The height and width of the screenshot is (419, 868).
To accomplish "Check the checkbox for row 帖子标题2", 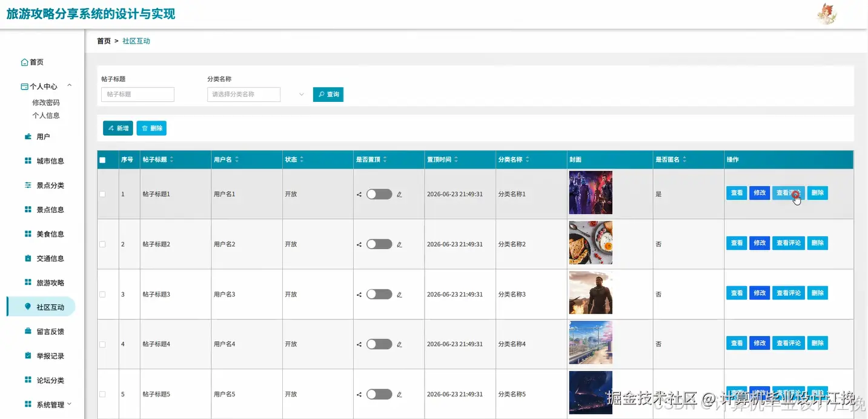I will [102, 244].
